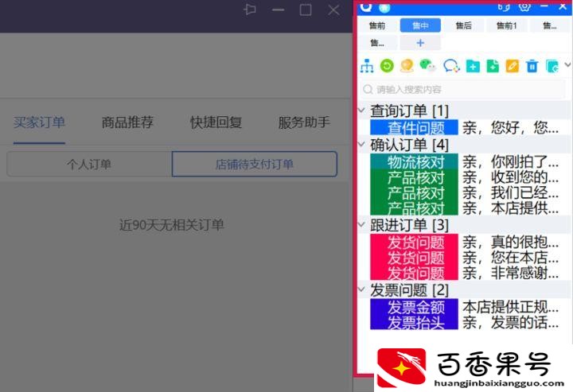
Task: Open the 售前1 tab
Action: [x=506, y=25]
